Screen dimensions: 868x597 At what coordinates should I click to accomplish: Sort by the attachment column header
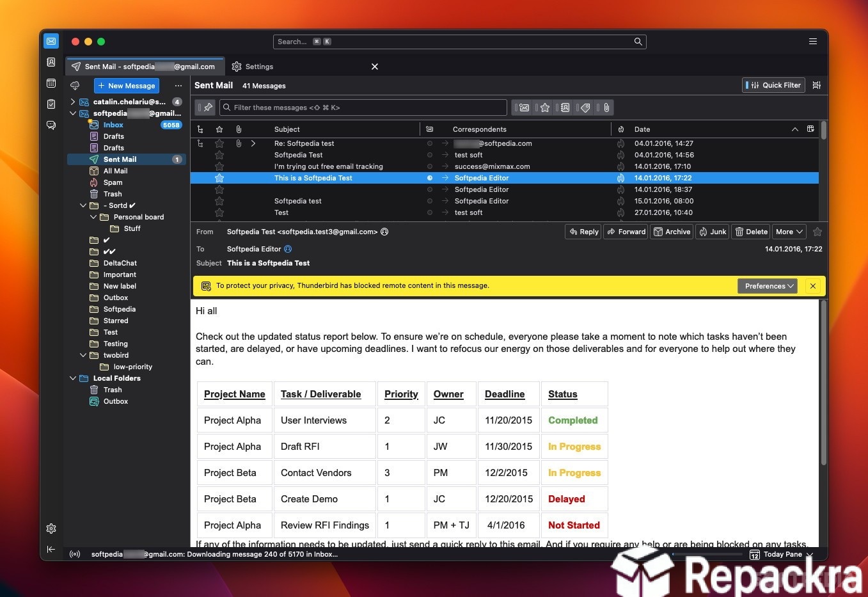(239, 129)
